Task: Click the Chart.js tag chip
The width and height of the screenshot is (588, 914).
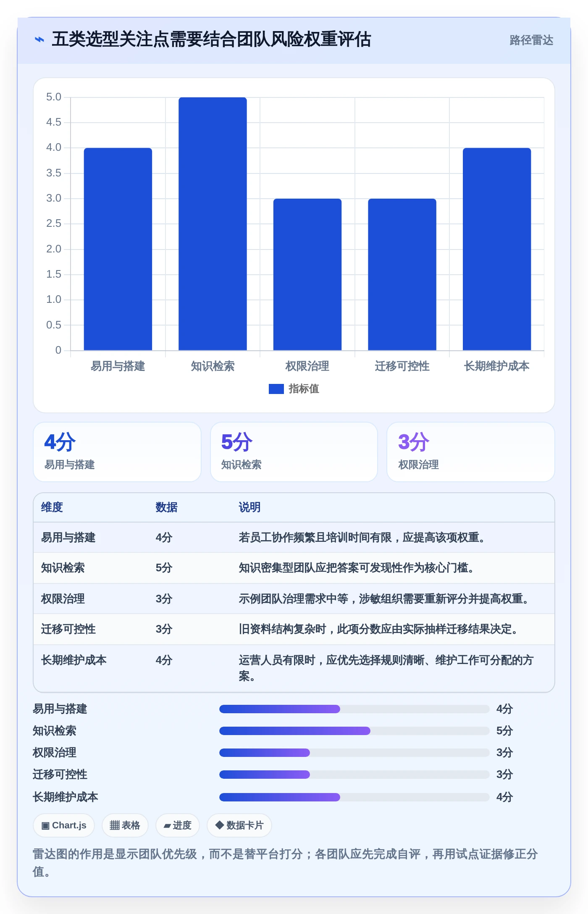Action: [64, 825]
